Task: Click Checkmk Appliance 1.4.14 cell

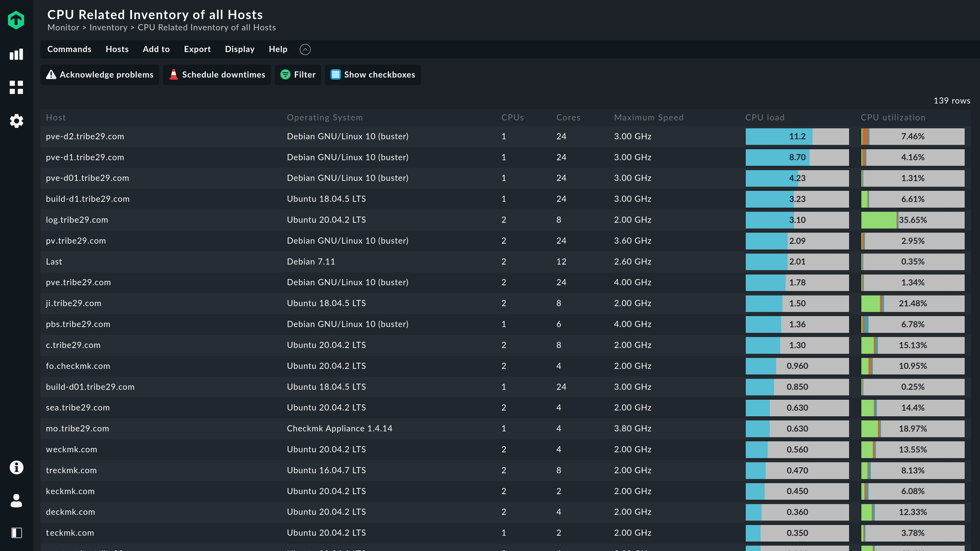Action: (339, 429)
